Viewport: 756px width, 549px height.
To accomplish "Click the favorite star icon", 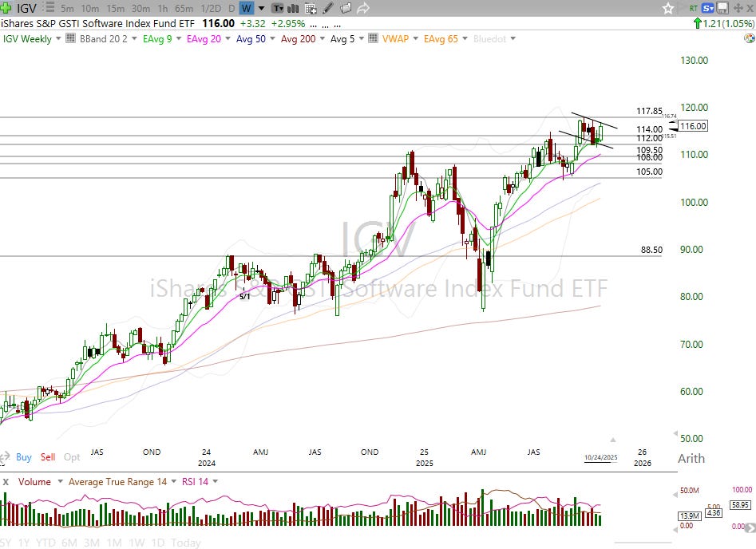I will (667, 8).
